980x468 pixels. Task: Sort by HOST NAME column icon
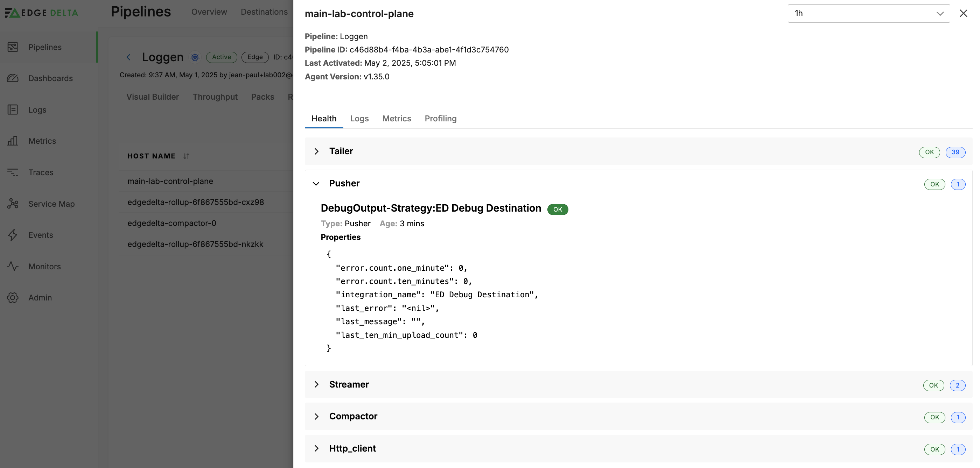tap(186, 156)
